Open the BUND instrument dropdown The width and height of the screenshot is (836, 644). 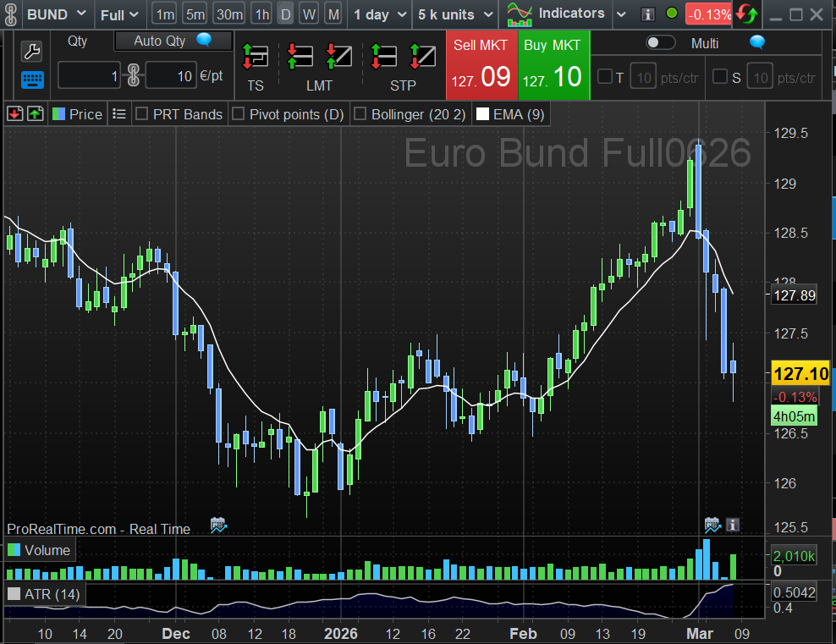click(56, 14)
